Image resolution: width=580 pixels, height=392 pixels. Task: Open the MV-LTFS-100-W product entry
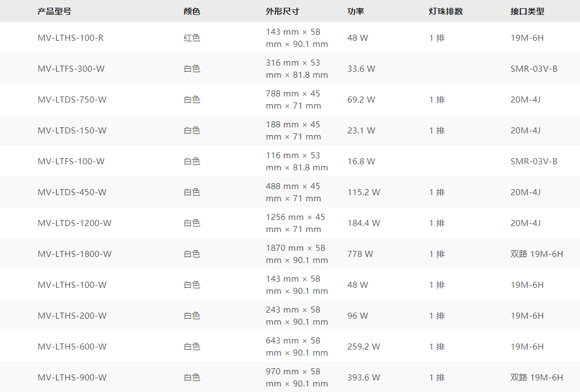[x=71, y=162]
